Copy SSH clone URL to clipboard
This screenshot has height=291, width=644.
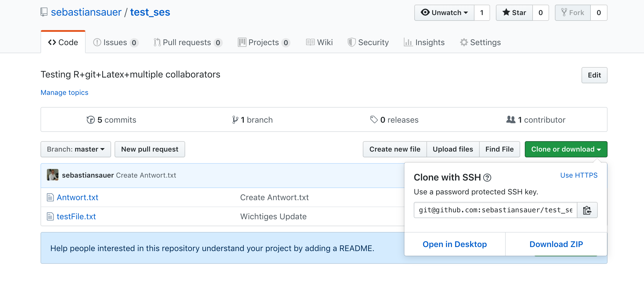[587, 210]
